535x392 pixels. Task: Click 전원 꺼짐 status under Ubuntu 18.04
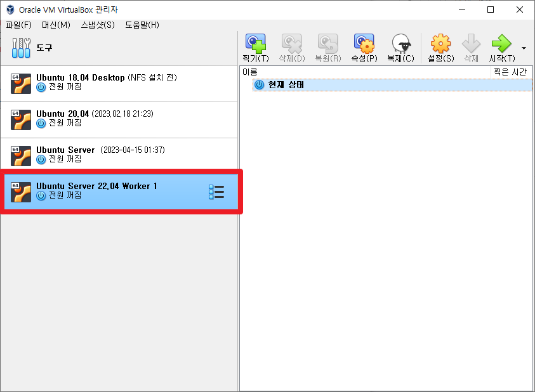click(x=65, y=87)
